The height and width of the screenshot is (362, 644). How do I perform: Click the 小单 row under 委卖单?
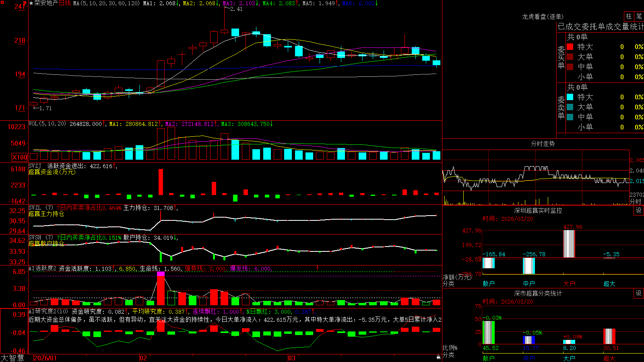[605, 127]
